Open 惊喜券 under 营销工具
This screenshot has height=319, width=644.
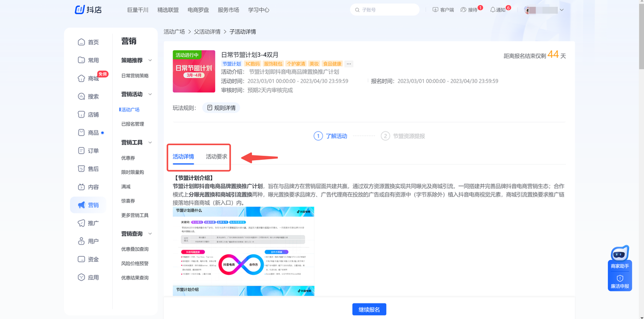[x=128, y=201]
